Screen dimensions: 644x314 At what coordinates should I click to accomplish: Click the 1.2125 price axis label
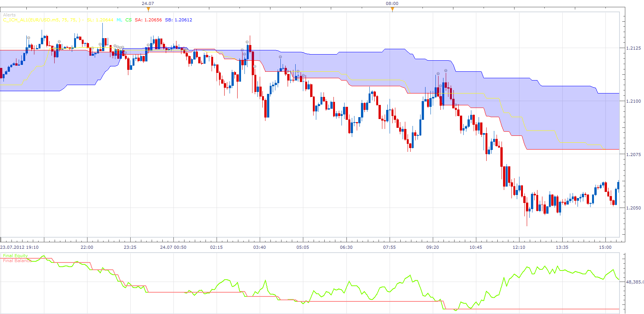click(634, 48)
